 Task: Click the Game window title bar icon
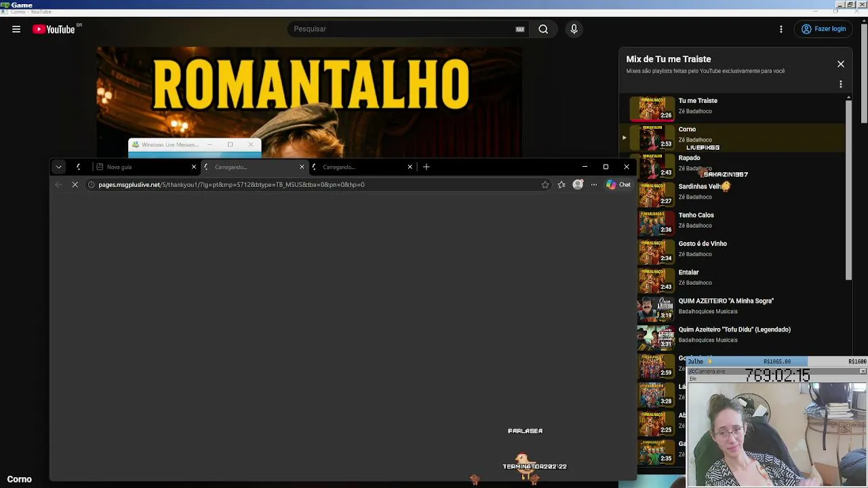click(5, 5)
